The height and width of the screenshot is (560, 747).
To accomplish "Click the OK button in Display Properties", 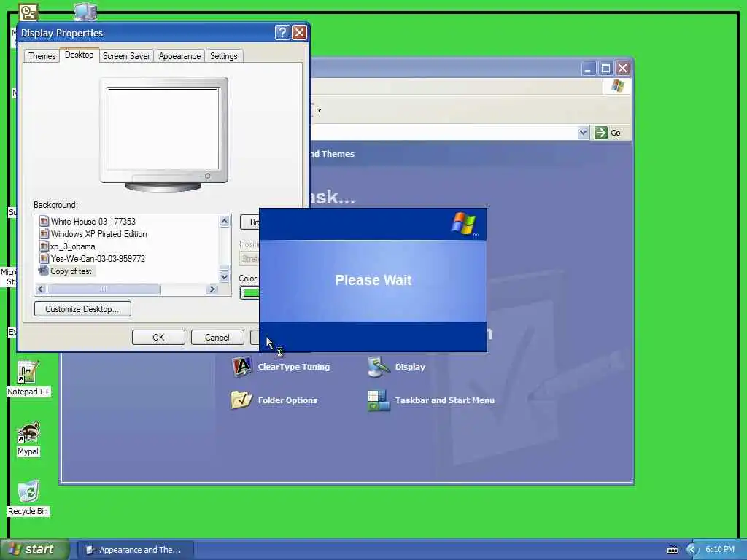I will pos(158,337).
